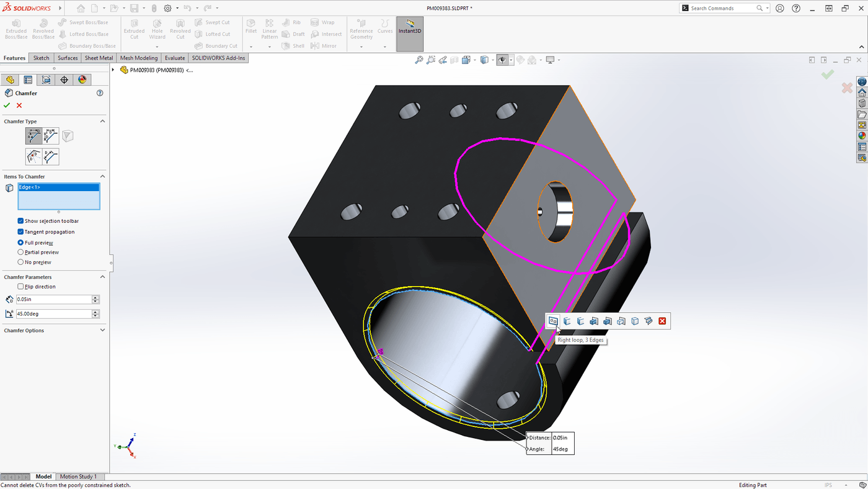Activate the Section View tool

point(466,60)
